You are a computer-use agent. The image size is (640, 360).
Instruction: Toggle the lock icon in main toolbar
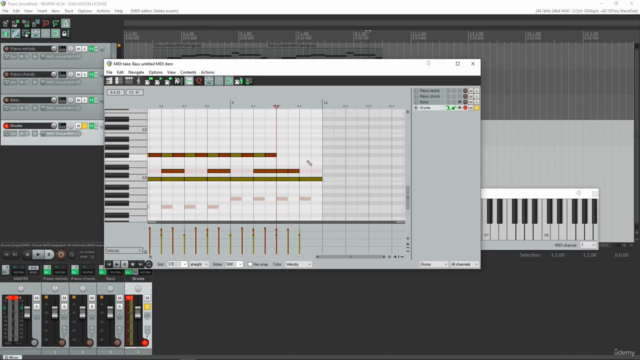pyautogui.click(x=65, y=33)
